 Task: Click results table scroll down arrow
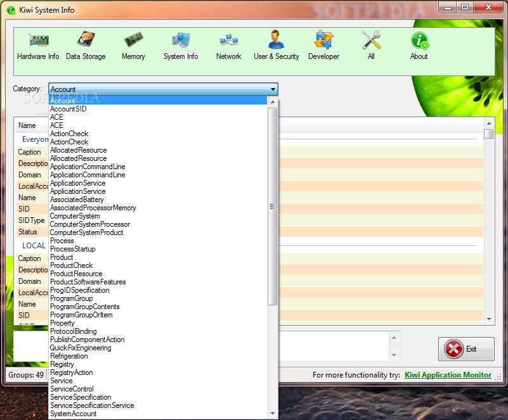[x=489, y=319]
